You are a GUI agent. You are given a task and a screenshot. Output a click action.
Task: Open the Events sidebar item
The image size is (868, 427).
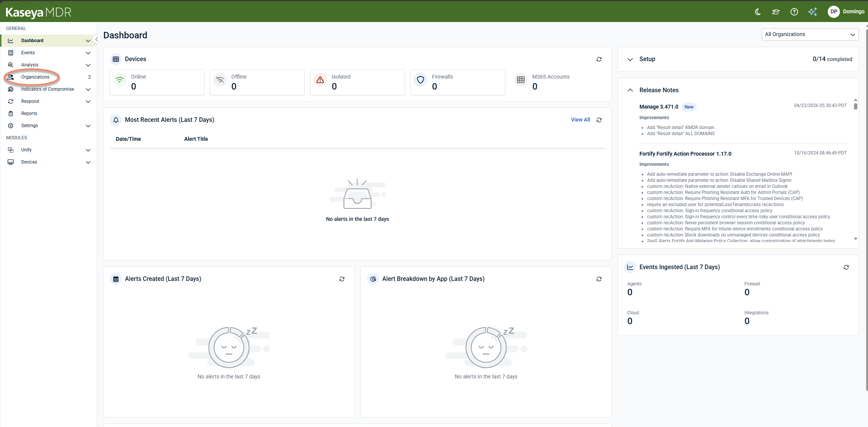28,53
